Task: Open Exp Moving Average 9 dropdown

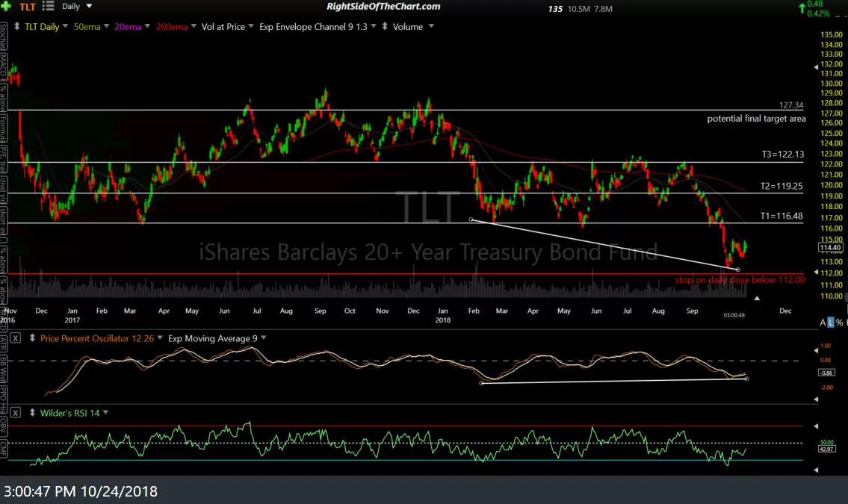Action: pos(264,338)
